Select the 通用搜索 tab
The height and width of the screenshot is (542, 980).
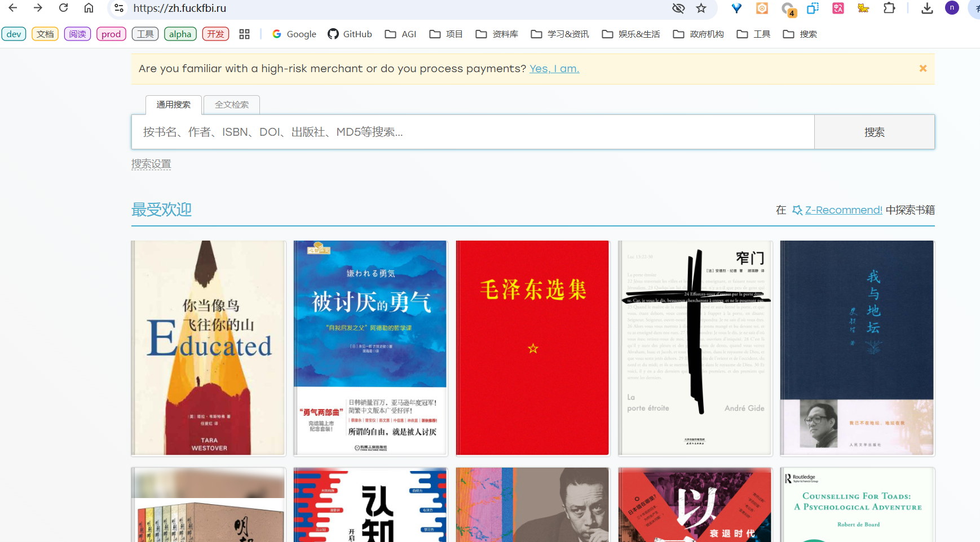173,105
